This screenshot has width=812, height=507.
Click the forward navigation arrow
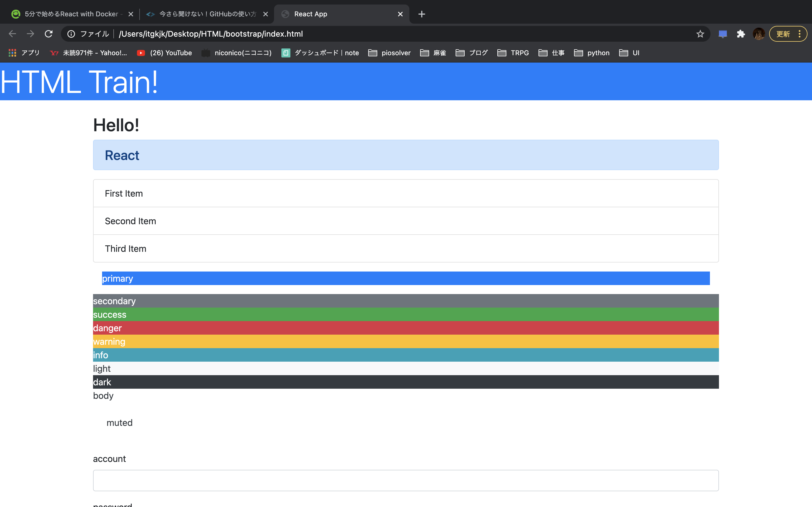[x=30, y=34]
